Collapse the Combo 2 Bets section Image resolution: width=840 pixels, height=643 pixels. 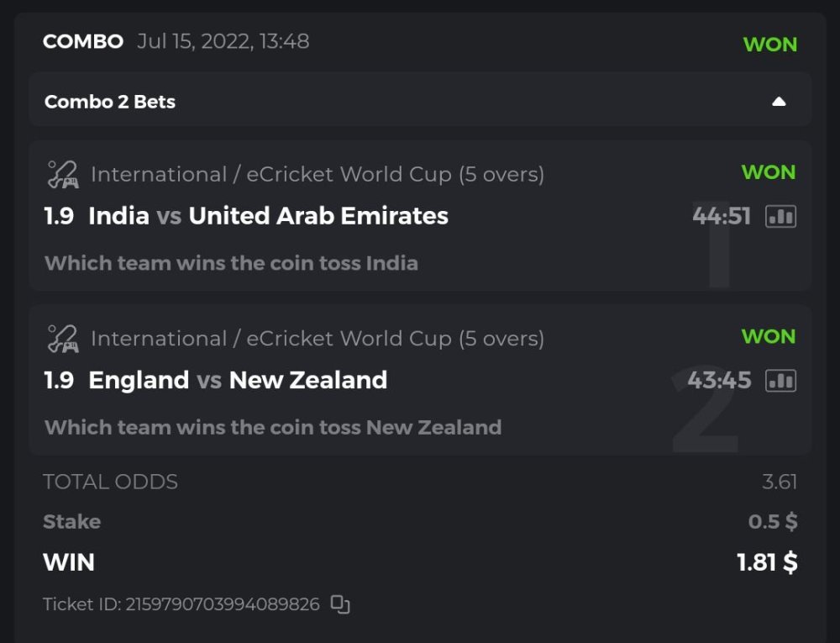point(779,102)
